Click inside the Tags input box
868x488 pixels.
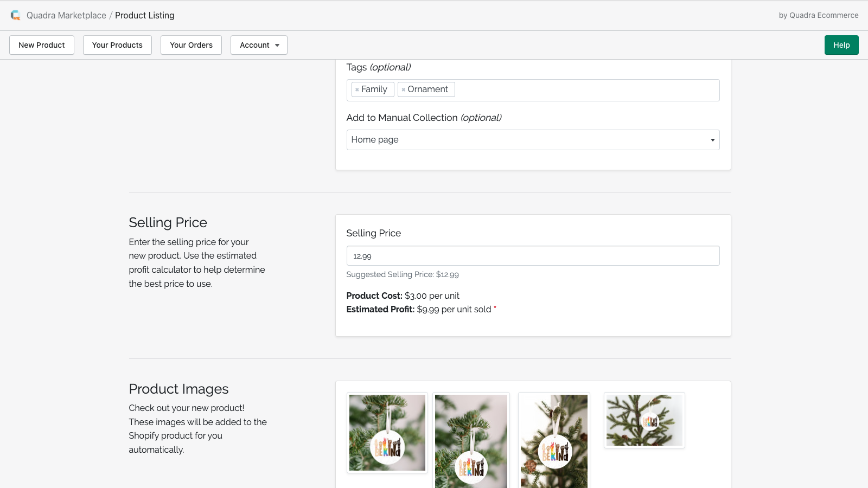click(586, 90)
